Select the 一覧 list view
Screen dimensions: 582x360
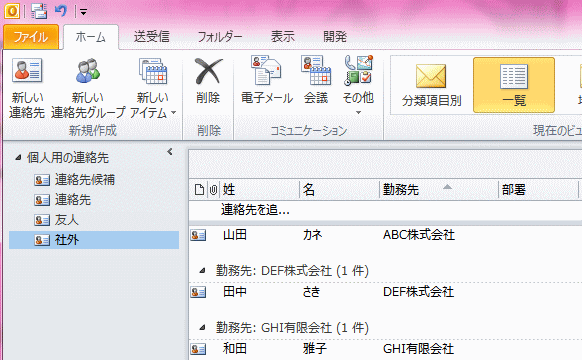tap(514, 85)
